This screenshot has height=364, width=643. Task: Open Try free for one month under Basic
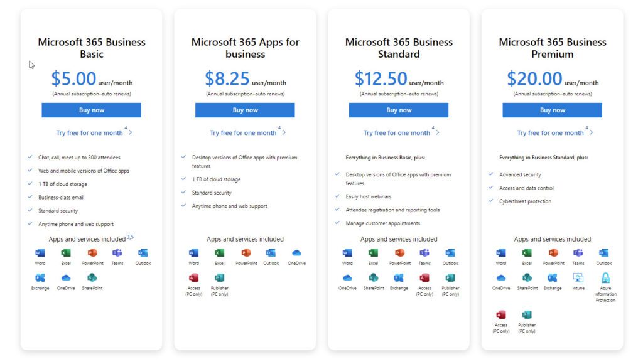click(x=89, y=133)
